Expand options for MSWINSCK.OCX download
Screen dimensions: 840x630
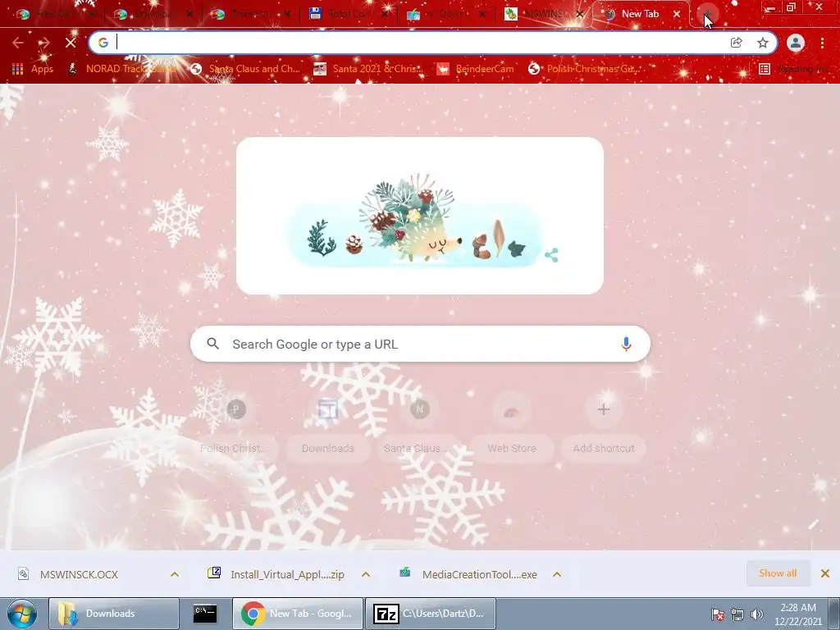pyautogui.click(x=175, y=574)
